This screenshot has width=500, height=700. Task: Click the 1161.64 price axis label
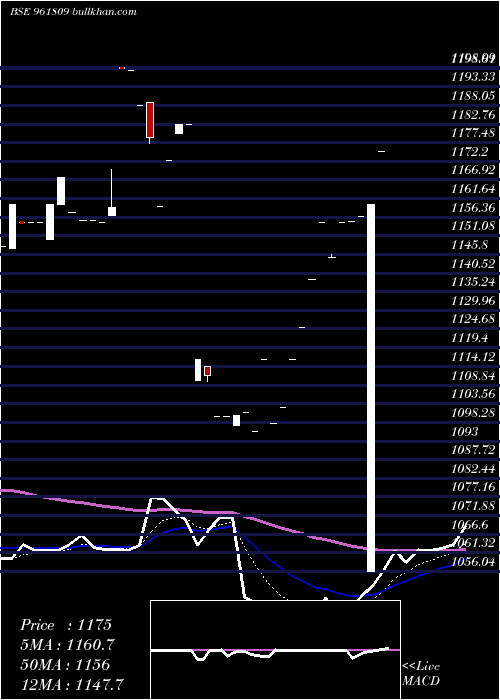473,189
